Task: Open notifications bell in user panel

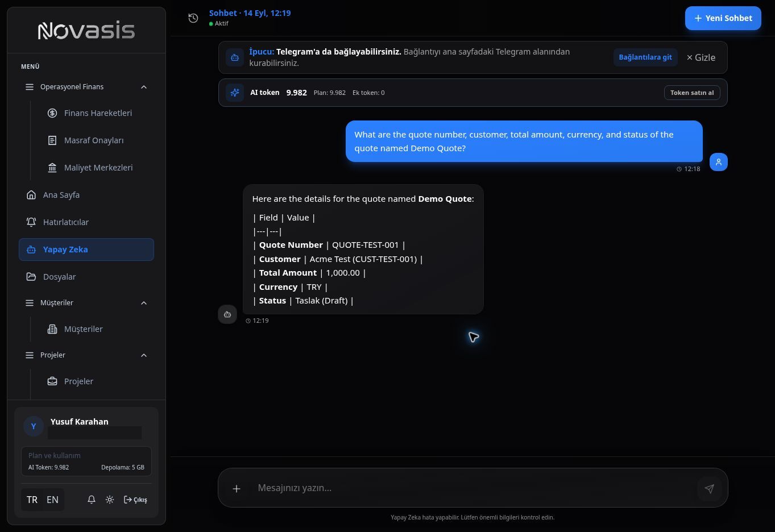Action: 91,500
